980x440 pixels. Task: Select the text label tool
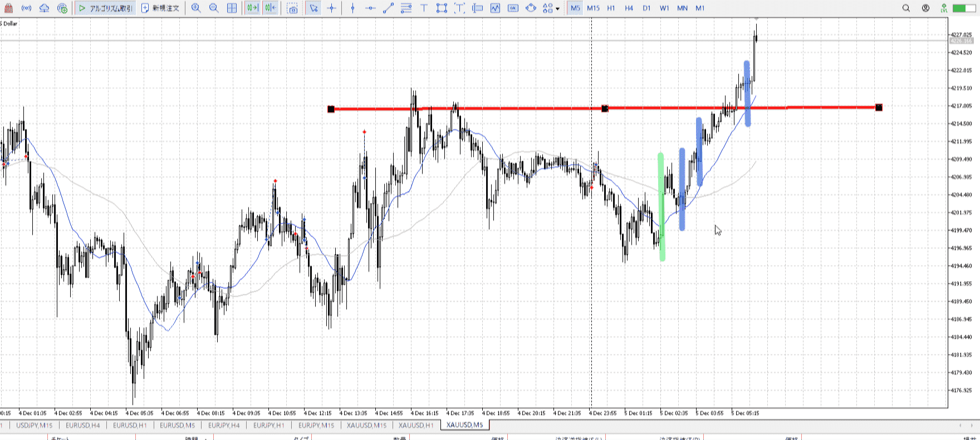(424, 8)
